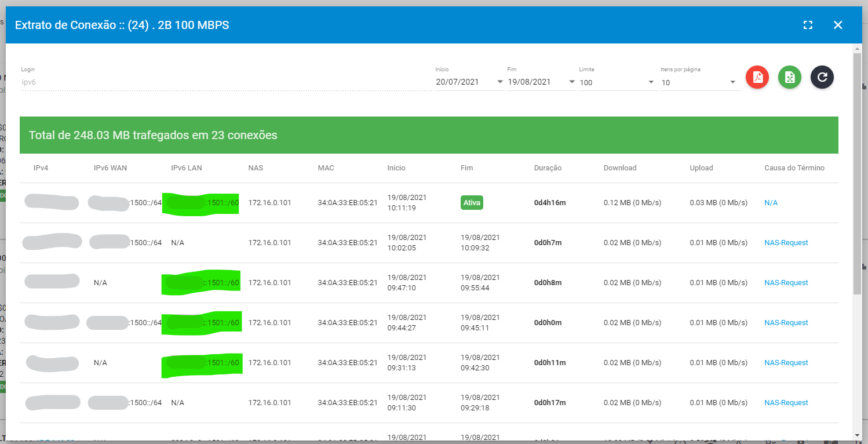Click the IPv6 WAN column header

tap(110, 168)
